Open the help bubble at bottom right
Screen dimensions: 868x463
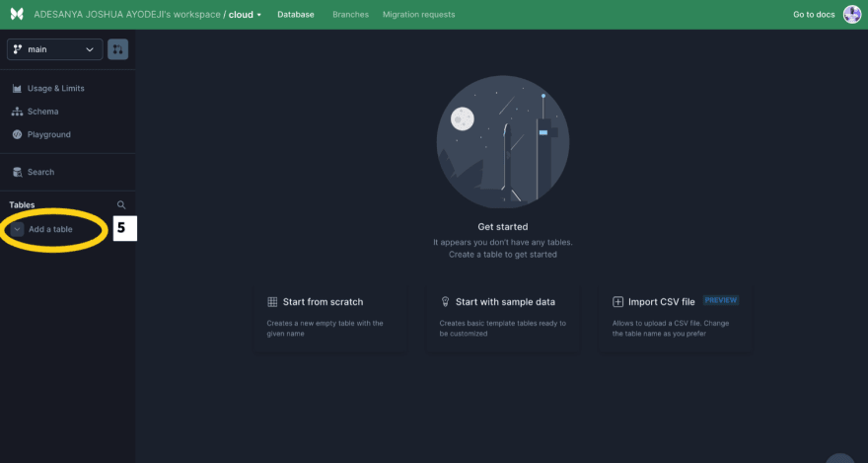839,457
